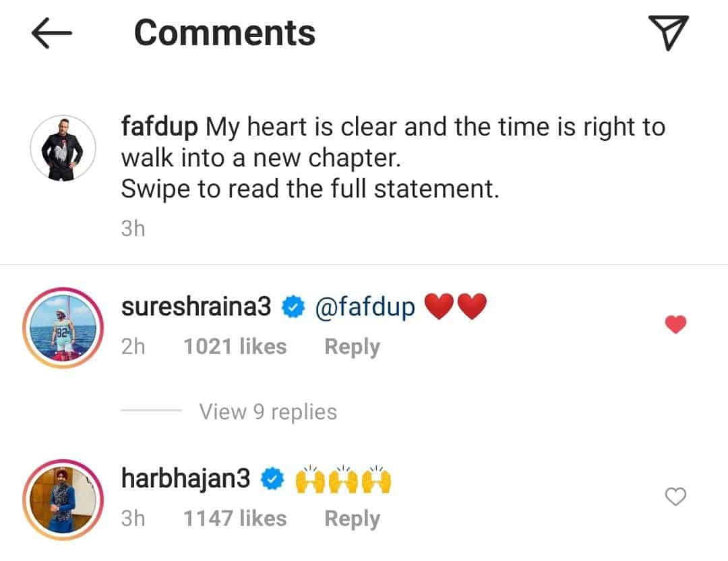
Task: Open the fafdup username link
Action: 159,127
